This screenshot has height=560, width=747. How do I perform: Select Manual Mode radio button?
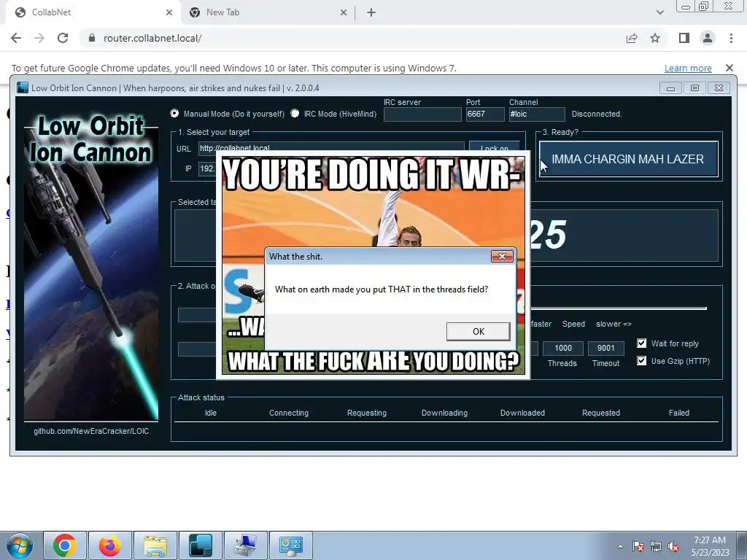tap(175, 113)
